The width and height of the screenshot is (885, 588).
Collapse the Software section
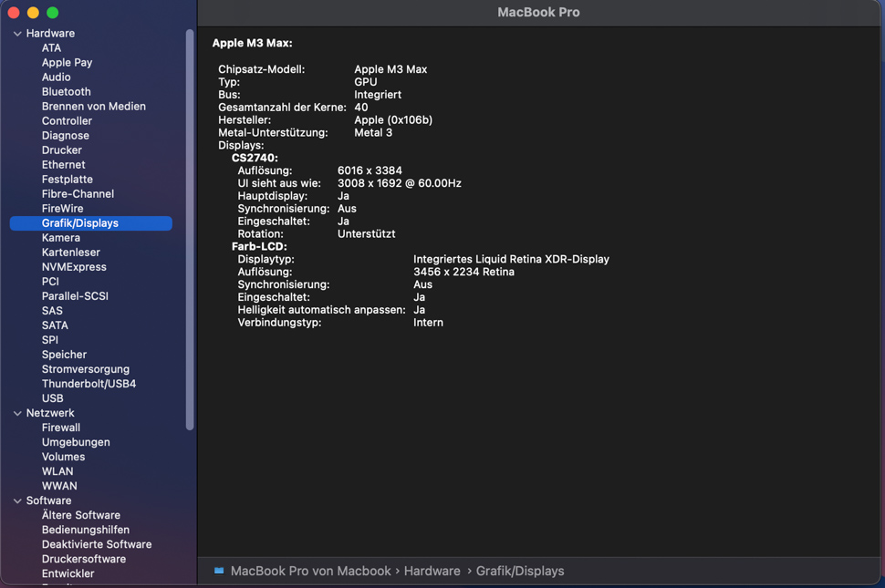tap(17, 500)
